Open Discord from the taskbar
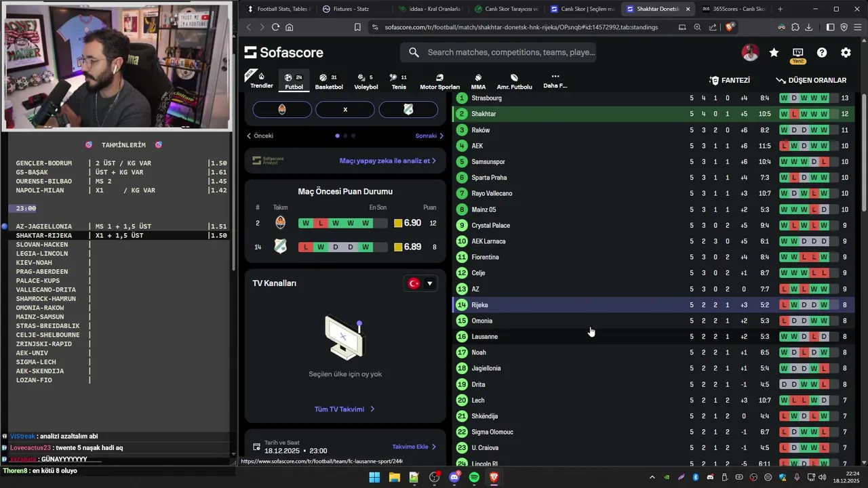868x488 pixels. [x=454, y=477]
